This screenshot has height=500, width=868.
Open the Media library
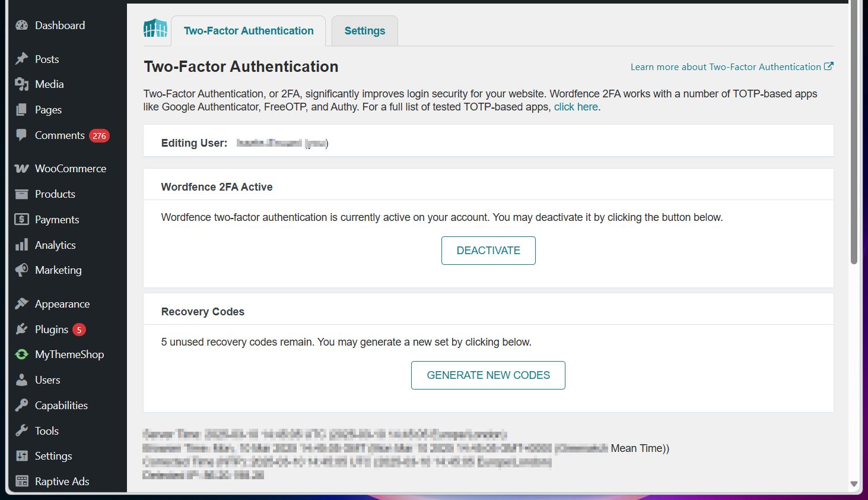click(x=49, y=84)
